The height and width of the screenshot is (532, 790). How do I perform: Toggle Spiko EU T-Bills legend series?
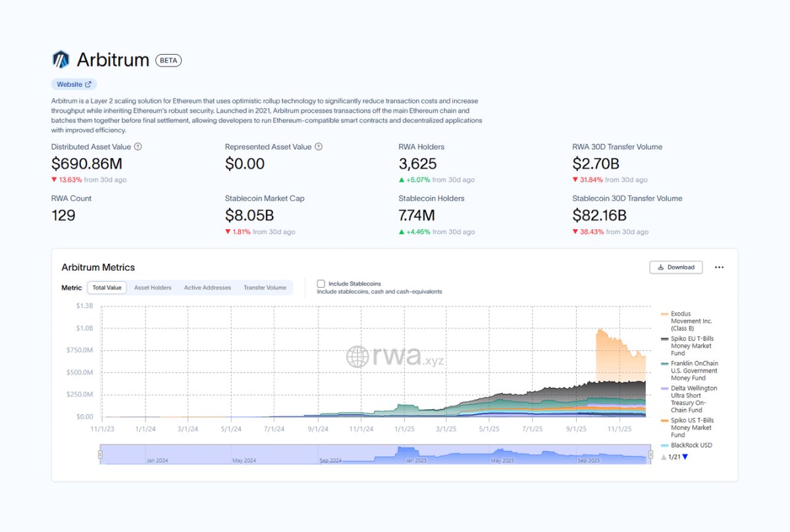click(x=689, y=346)
